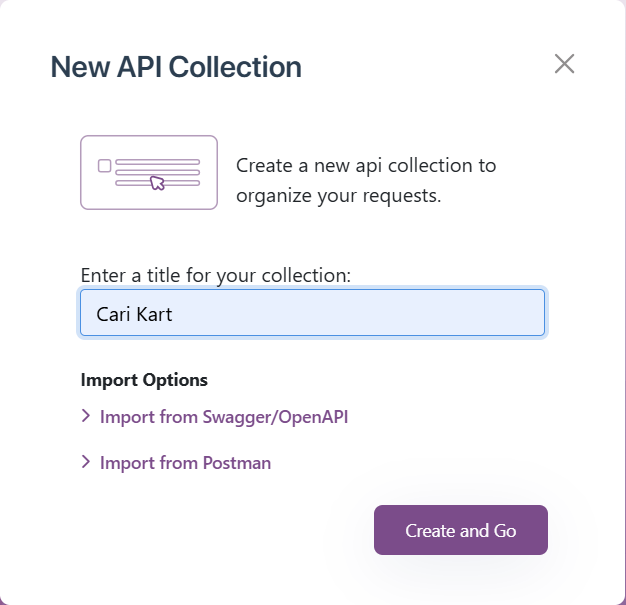Image resolution: width=626 pixels, height=605 pixels.
Task: Dismiss the dialog with the X icon
Action: [564, 64]
